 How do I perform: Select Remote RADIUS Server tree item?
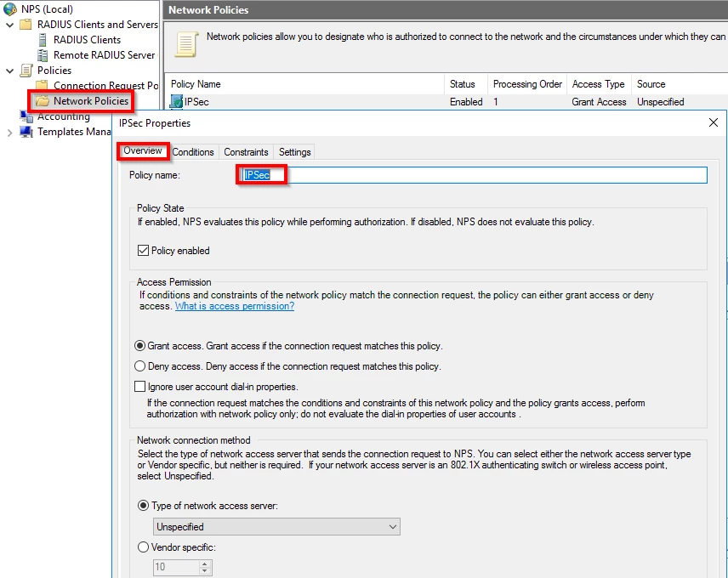[105, 55]
